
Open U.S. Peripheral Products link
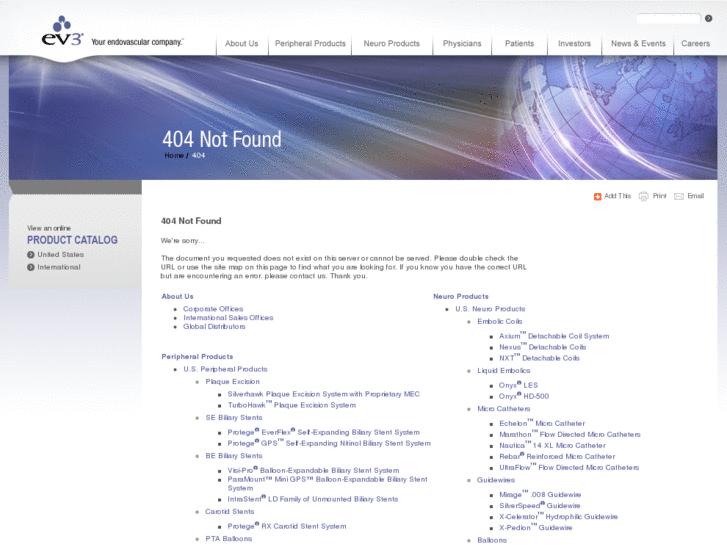225,369
